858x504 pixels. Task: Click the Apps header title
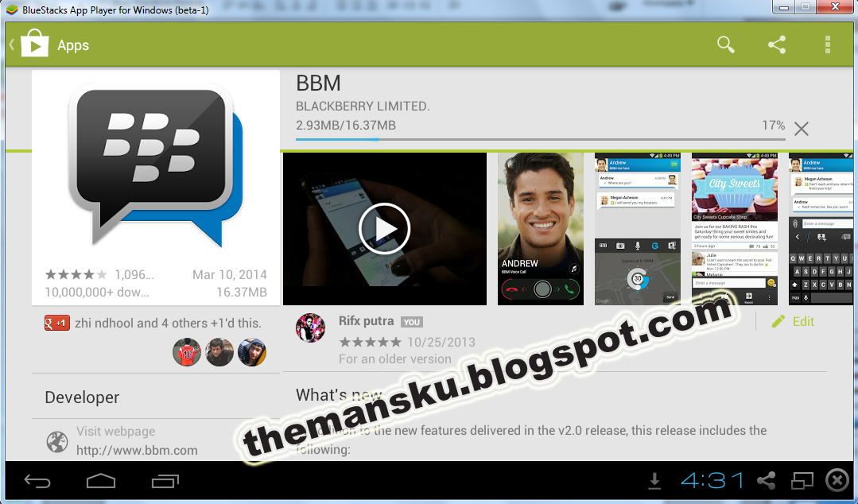pos(73,45)
